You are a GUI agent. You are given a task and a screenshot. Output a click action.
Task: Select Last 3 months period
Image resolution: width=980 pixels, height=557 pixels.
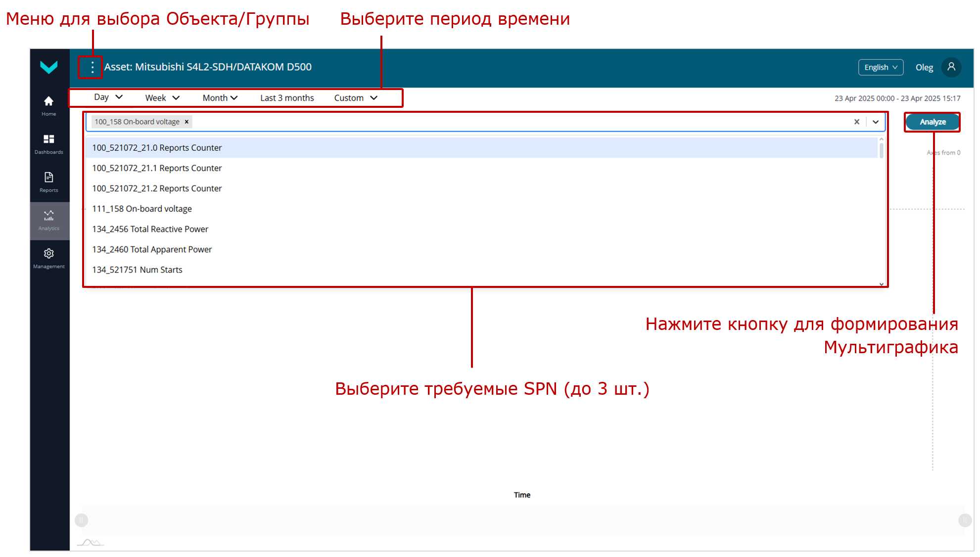click(x=287, y=98)
